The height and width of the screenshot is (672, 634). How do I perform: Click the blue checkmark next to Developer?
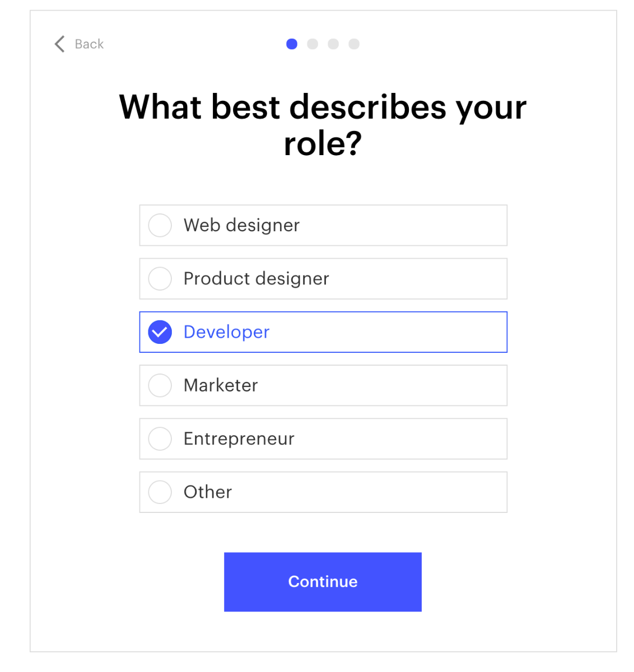[x=160, y=332]
